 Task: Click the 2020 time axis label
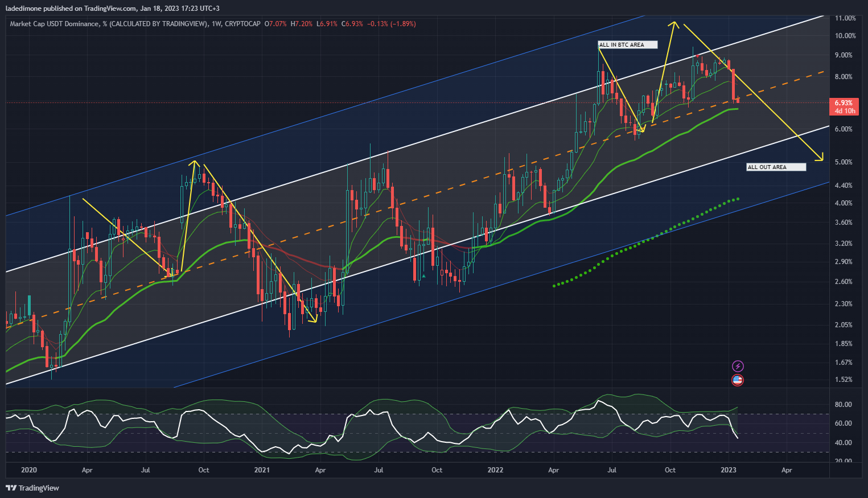28,470
